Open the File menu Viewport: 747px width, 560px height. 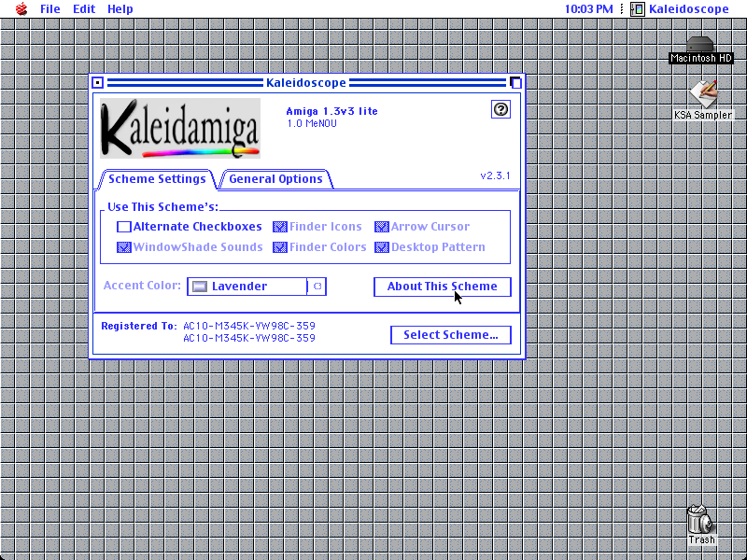50,9
